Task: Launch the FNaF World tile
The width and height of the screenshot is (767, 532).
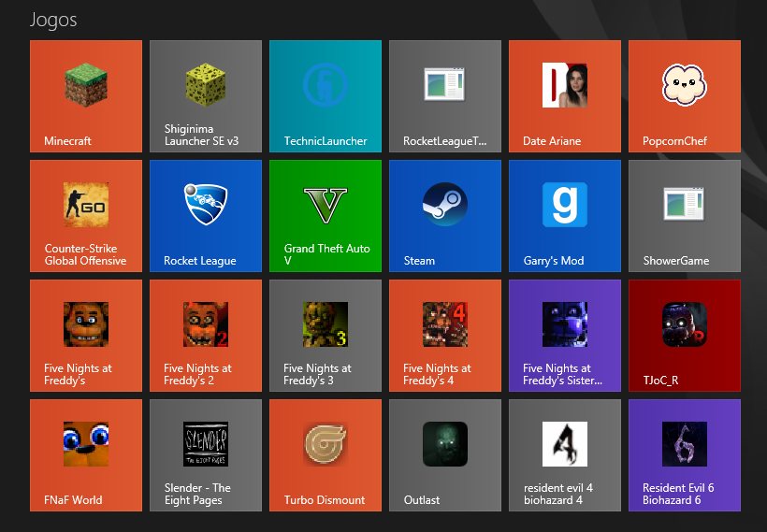Action: tap(86, 455)
